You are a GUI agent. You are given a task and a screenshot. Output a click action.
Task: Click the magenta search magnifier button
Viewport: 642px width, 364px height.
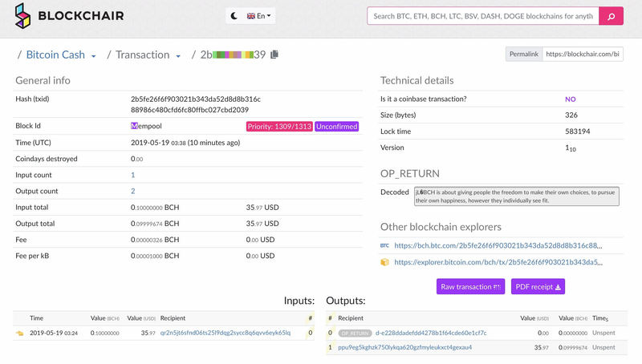(x=611, y=16)
